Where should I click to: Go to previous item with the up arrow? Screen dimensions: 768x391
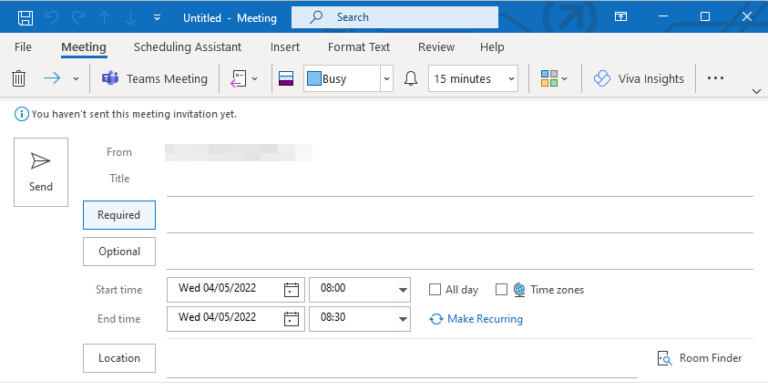click(x=104, y=18)
